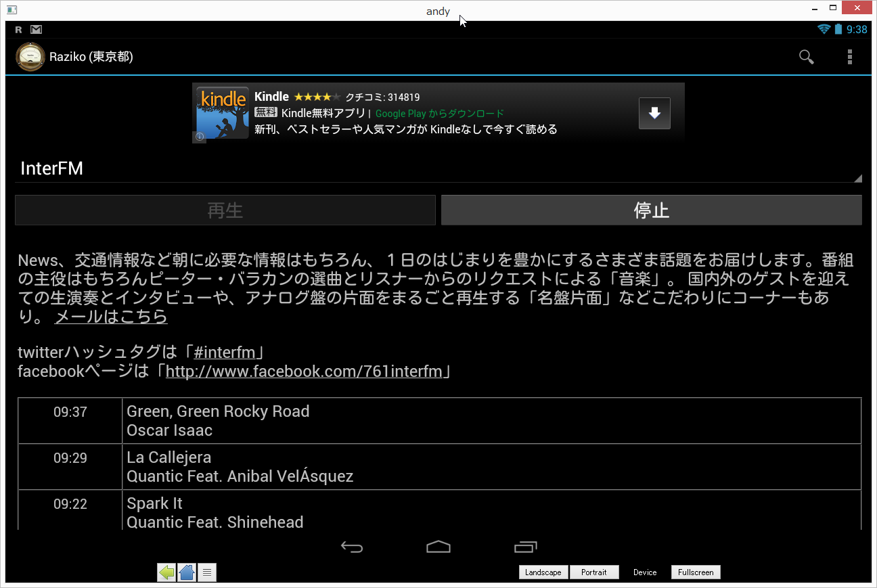The image size is (877, 588).
Task: Tap the Wi-Fi status icon
Action: (824, 29)
